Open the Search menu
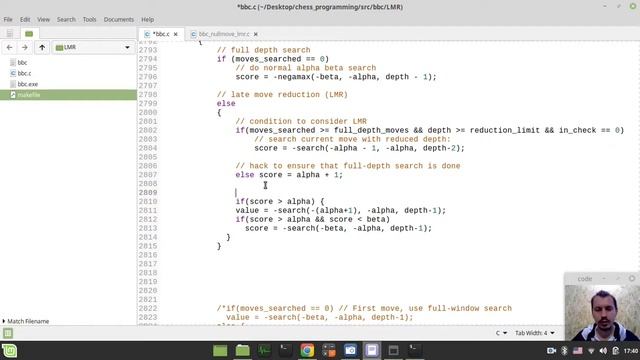Image resolution: width=640 pixels, height=360 pixels. (x=66, y=20)
